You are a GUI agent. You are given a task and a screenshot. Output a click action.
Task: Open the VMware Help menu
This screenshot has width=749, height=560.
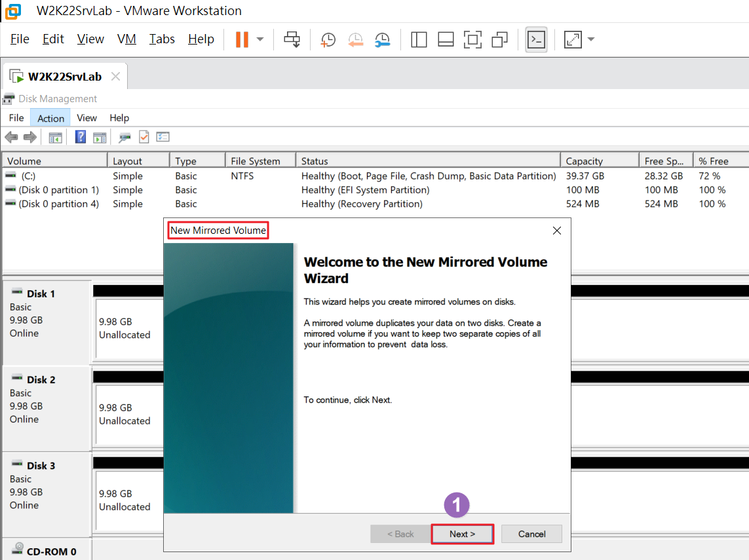click(x=201, y=39)
